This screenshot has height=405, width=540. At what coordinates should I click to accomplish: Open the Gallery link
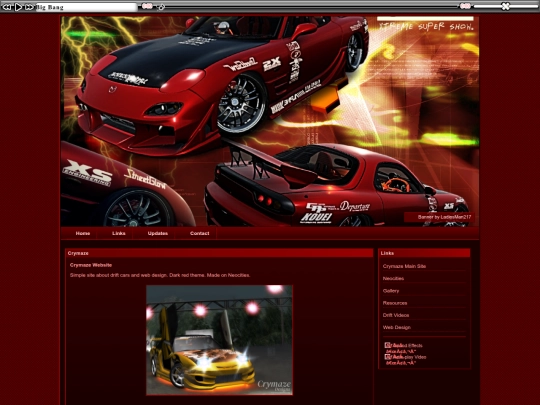point(391,291)
